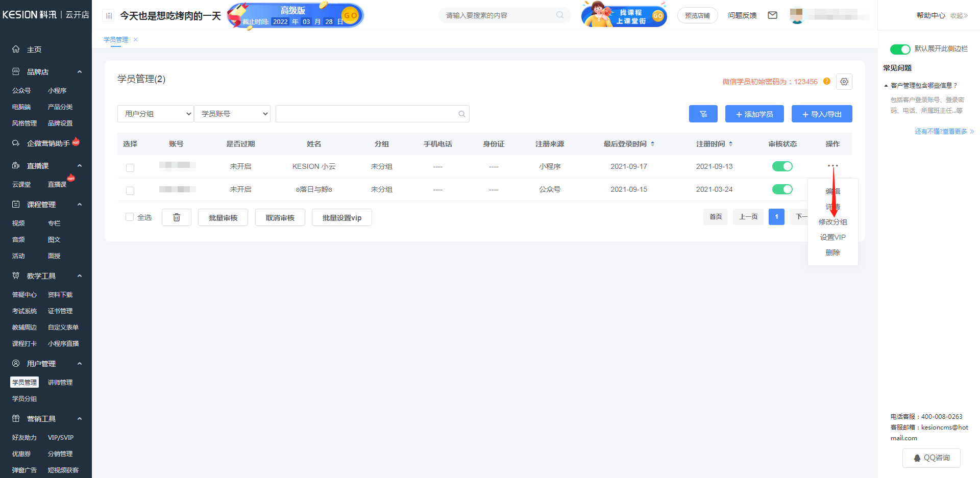Click the trash delete icon button

[x=177, y=217]
